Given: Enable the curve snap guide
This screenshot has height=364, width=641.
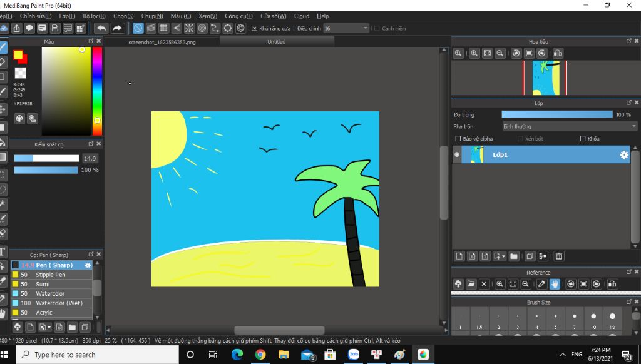Looking at the screenshot, I should tap(215, 28).
